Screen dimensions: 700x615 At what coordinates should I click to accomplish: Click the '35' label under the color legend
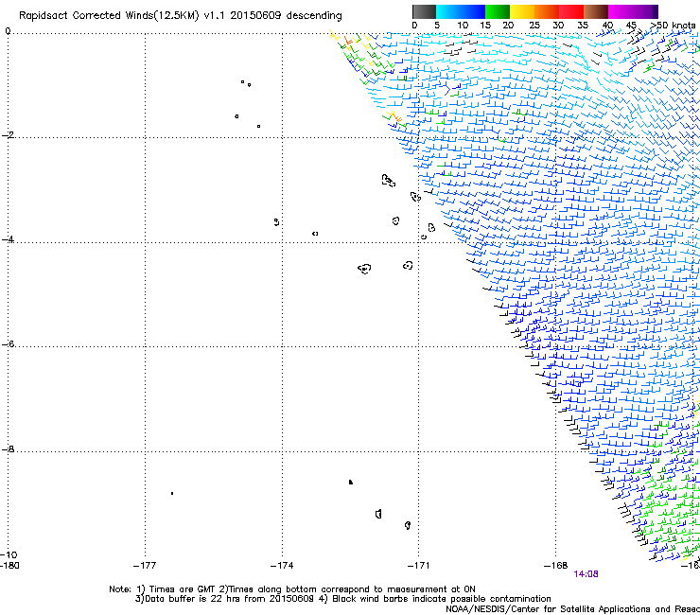(x=583, y=26)
